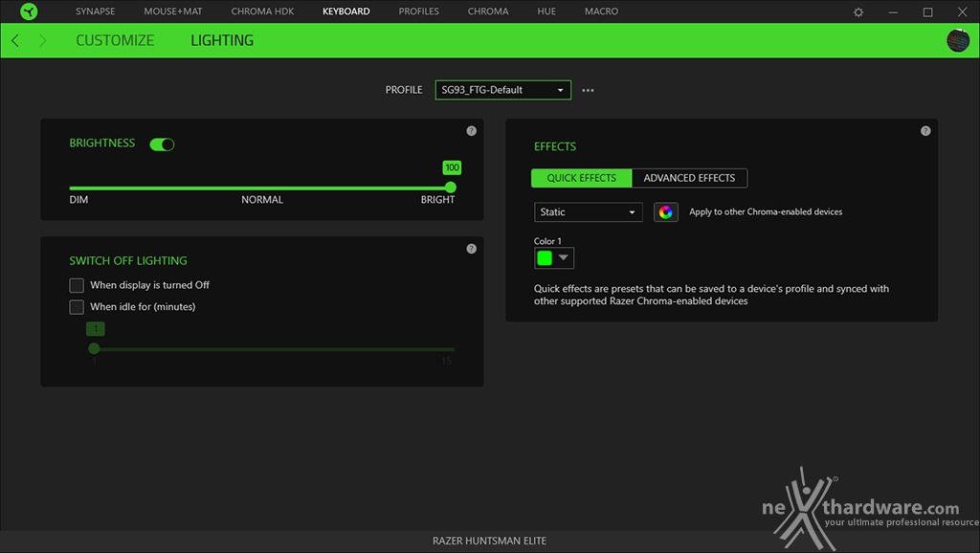
Task: Open help for Brightness panel
Action: 471,130
